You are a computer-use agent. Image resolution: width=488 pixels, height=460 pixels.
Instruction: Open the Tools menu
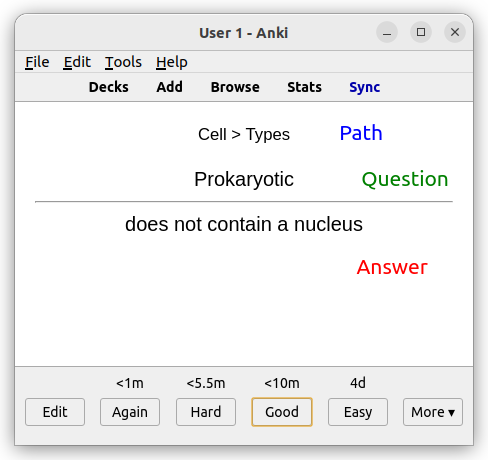[123, 62]
